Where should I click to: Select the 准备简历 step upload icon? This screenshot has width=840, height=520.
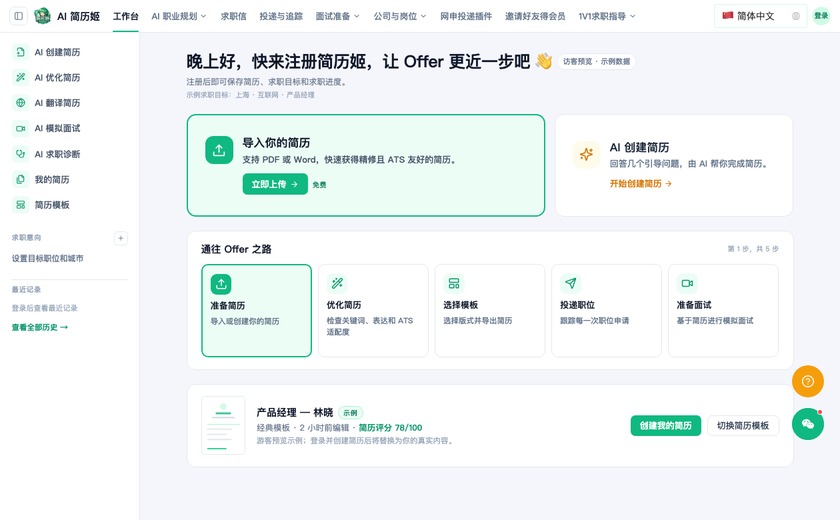[x=221, y=284]
